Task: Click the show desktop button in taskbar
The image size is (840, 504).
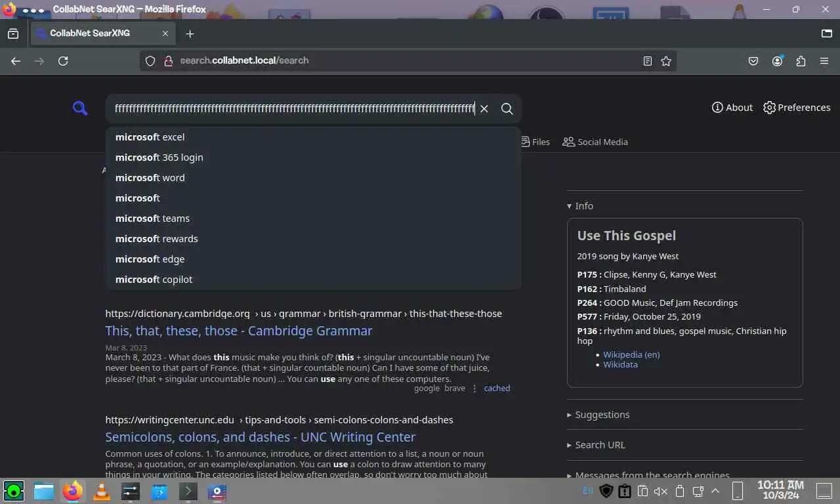Action: pos(824,490)
